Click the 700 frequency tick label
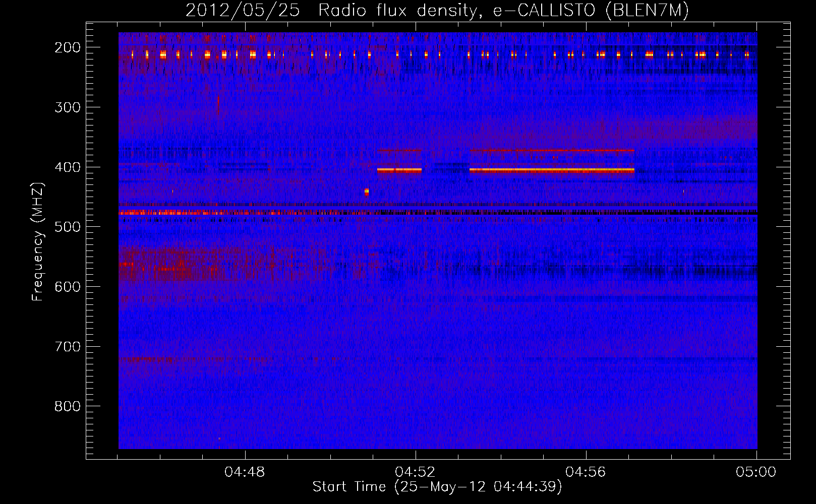This screenshot has height=504, width=816. pos(68,347)
